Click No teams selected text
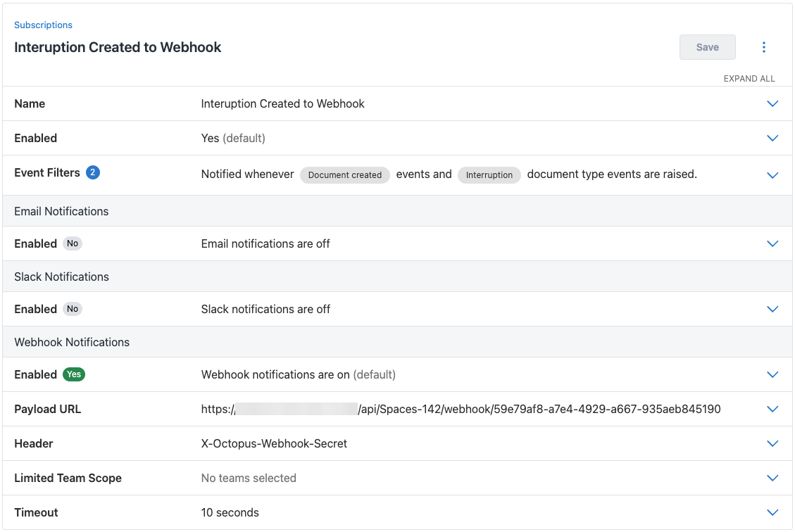This screenshot has height=532, width=795. point(249,478)
